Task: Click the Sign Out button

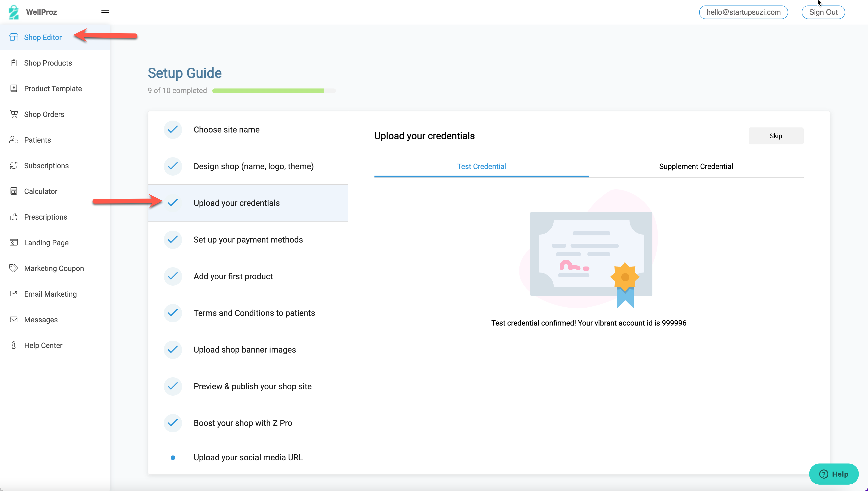Action: pyautogui.click(x=823, y=12)
